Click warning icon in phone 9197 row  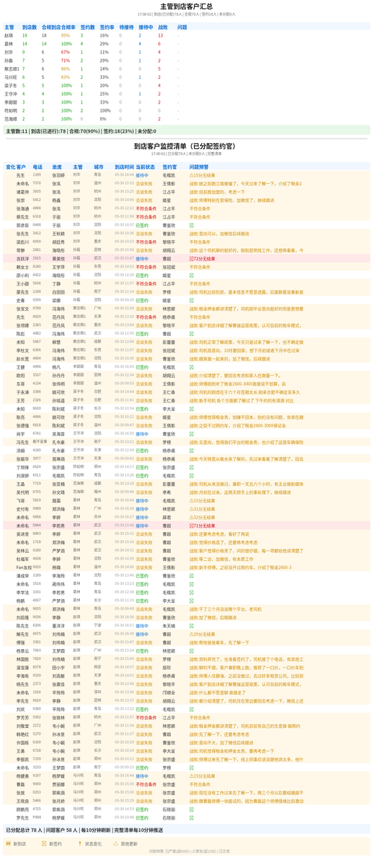[x=192, y=776]
